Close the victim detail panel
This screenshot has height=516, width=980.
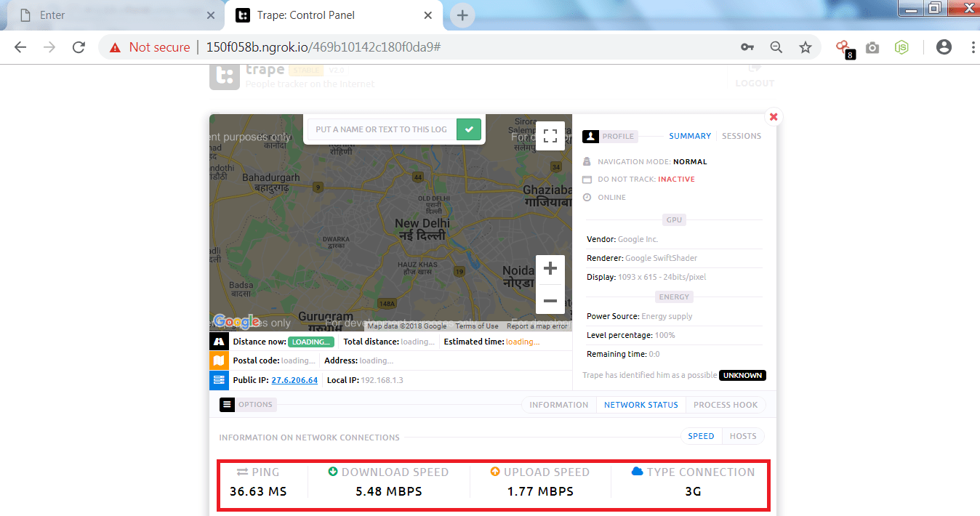point(774,116)
